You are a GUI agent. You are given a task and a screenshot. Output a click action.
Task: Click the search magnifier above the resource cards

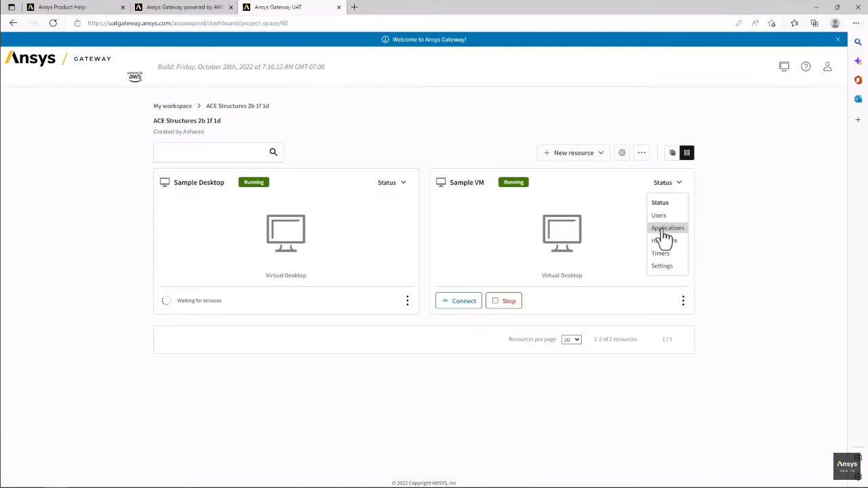tap(273, 151)
